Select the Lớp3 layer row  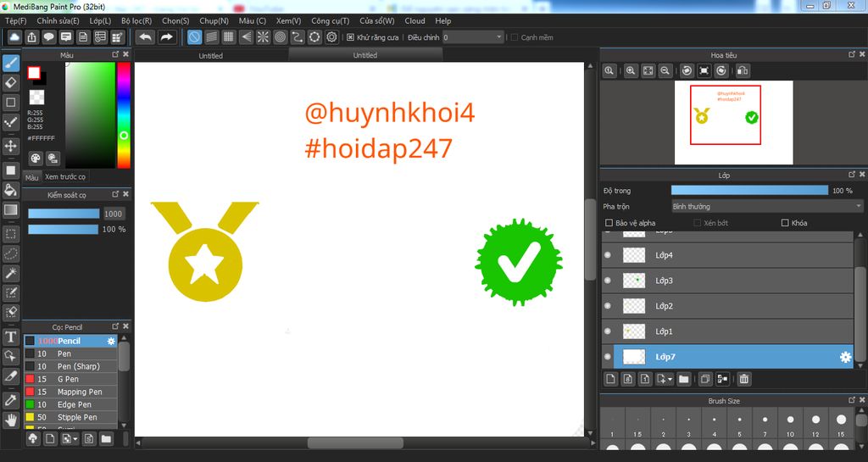tap(727, 281)
